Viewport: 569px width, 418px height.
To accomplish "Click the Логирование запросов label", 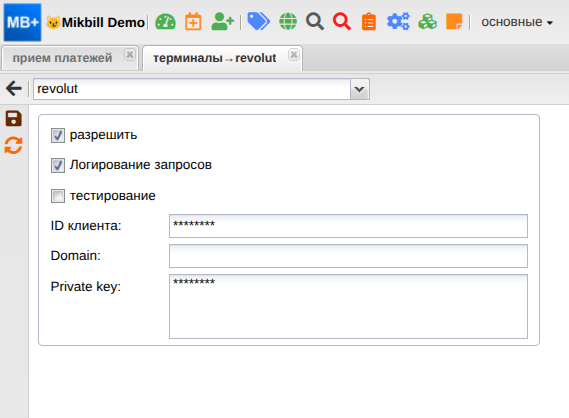I will coord(141,165).
